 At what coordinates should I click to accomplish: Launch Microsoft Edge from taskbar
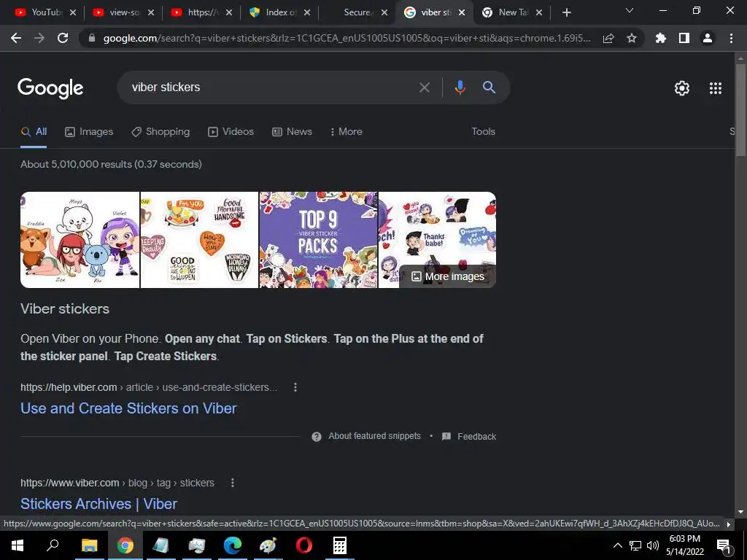[x=233, y=545]
